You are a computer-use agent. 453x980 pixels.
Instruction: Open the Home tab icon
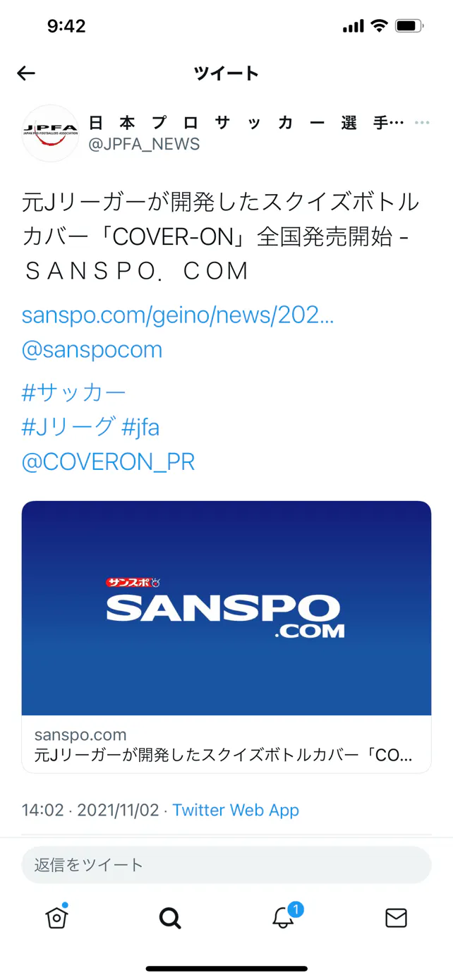point(56,917)
